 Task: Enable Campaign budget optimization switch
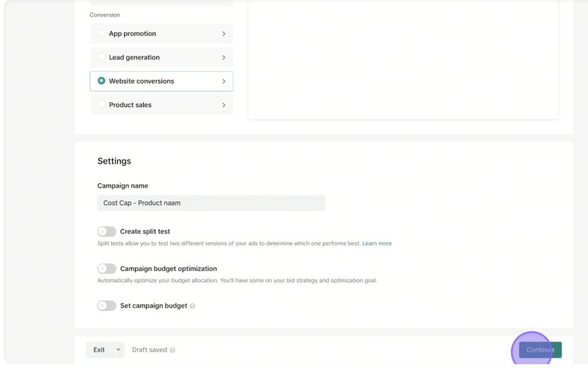click(107, 269)
